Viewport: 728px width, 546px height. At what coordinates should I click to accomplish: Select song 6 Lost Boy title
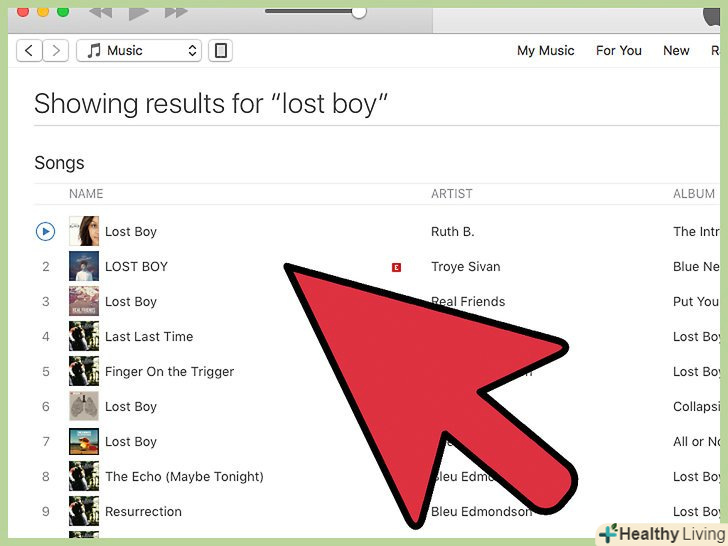coord(131,407)
